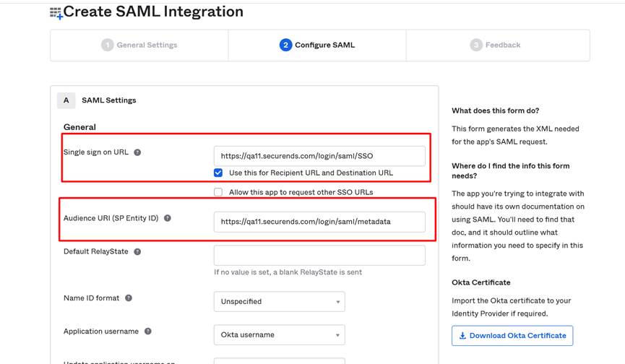The width and height of the screenshot is (625, 364).
Task: Click 'Where do I find the info' heading
Action: (x=511, y=171)
